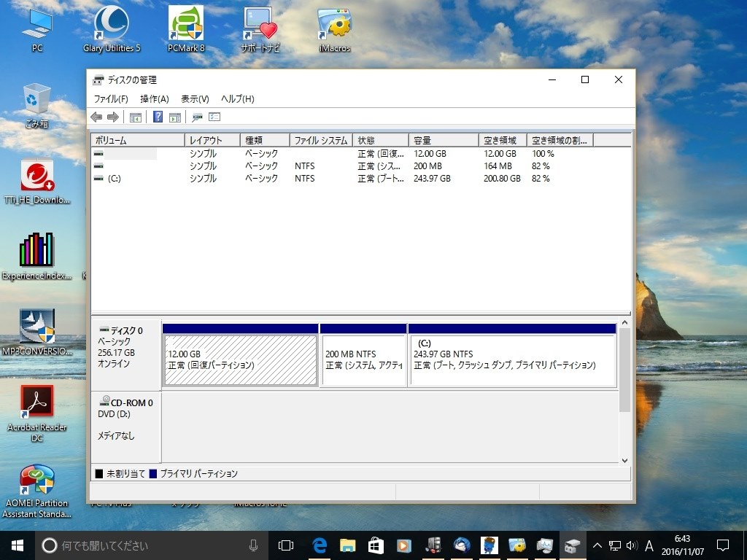The height and width of the screenshot is (560, 747).
Task: Open Task View from the taskbar
Action: 285,545
